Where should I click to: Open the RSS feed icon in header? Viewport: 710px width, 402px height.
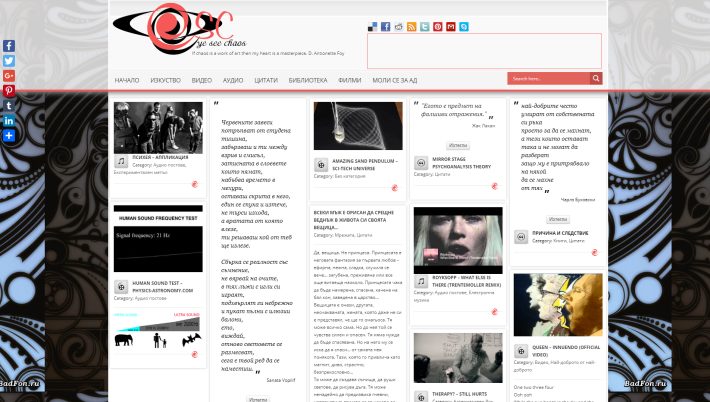tap(412, 27)
